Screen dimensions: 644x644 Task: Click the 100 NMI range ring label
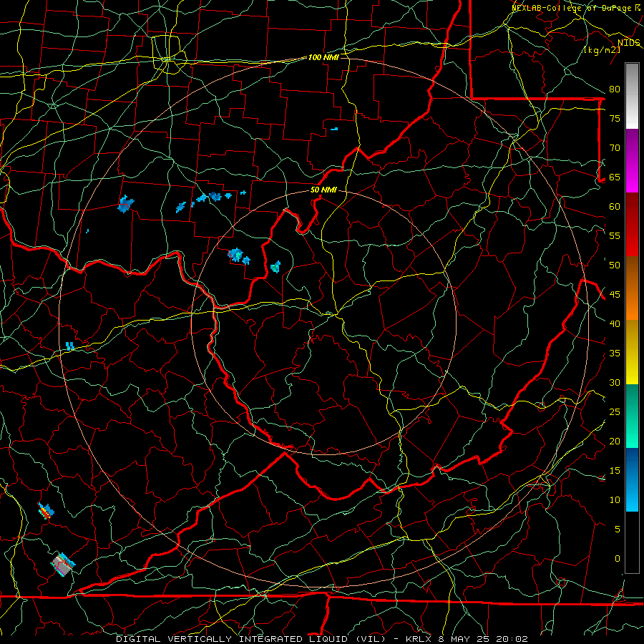click(323, 57)
